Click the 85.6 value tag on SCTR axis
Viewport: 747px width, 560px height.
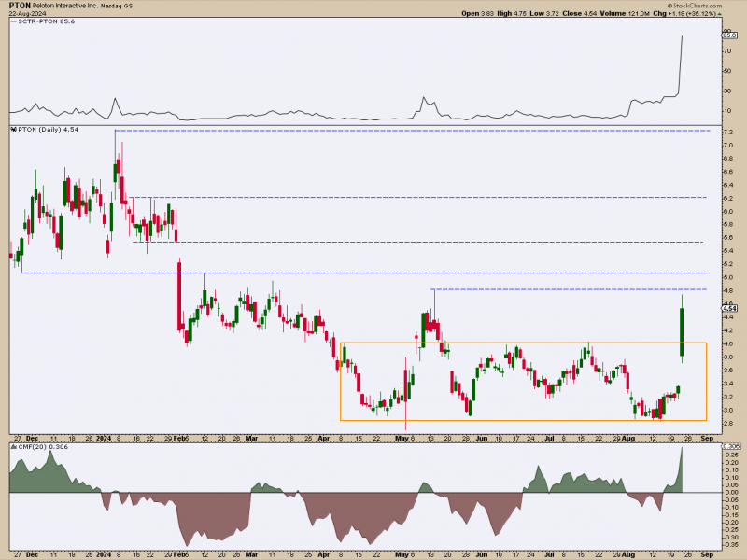click(729, 35)
